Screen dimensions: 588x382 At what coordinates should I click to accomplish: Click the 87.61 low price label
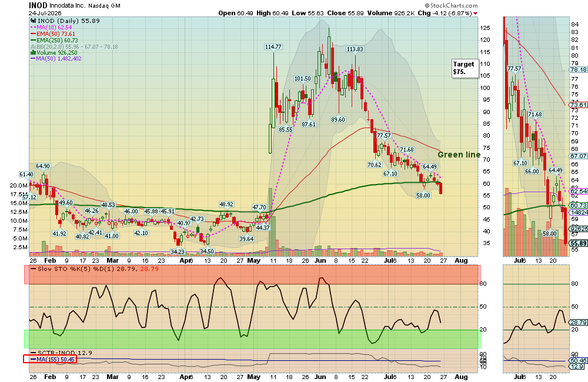pos(309,125)
